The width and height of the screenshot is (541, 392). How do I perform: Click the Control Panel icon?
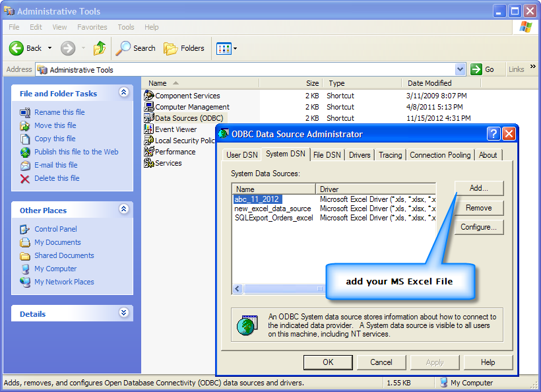[x=25, y=229]
